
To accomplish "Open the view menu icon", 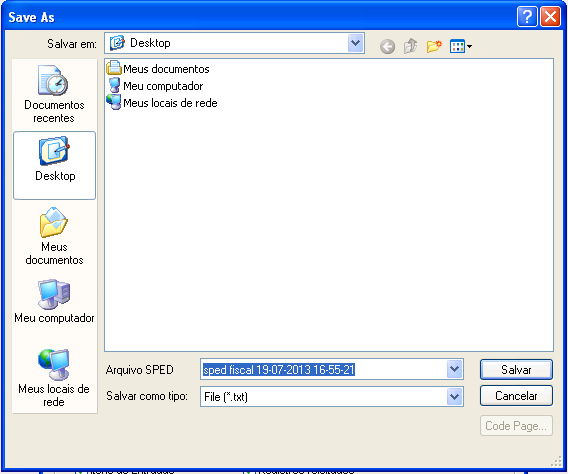I will point(460,46).
